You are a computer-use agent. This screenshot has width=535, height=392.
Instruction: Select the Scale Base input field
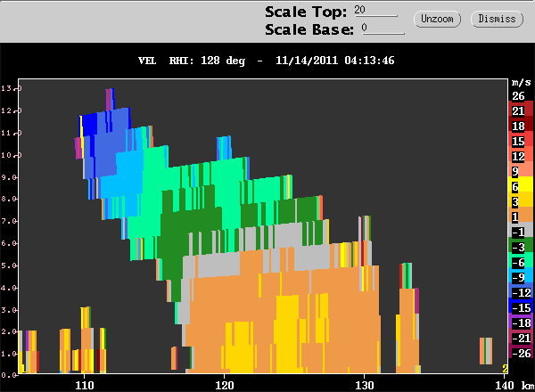(383, 29)
